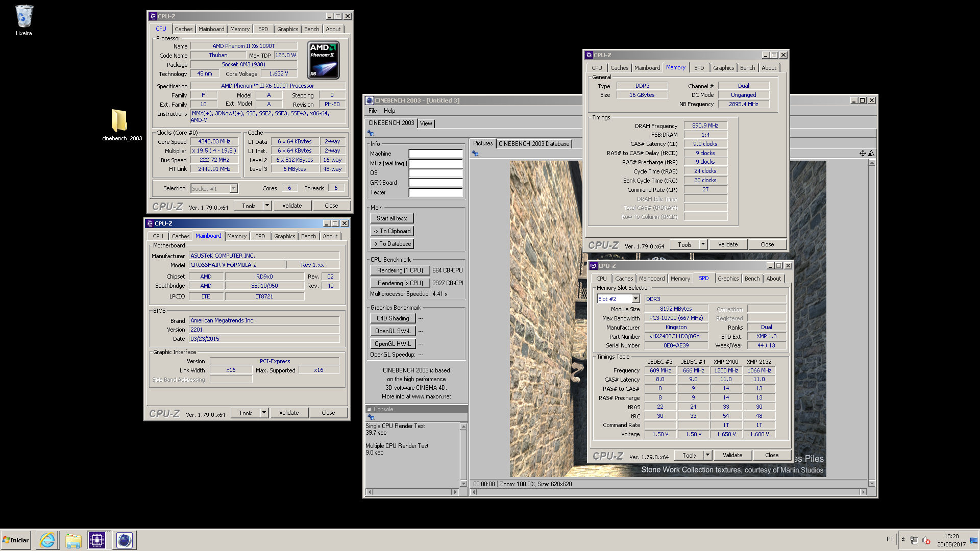This screenshot has width=980, height=551.
Task: Click the Close button in the Mainboard window
Action: 328,413
